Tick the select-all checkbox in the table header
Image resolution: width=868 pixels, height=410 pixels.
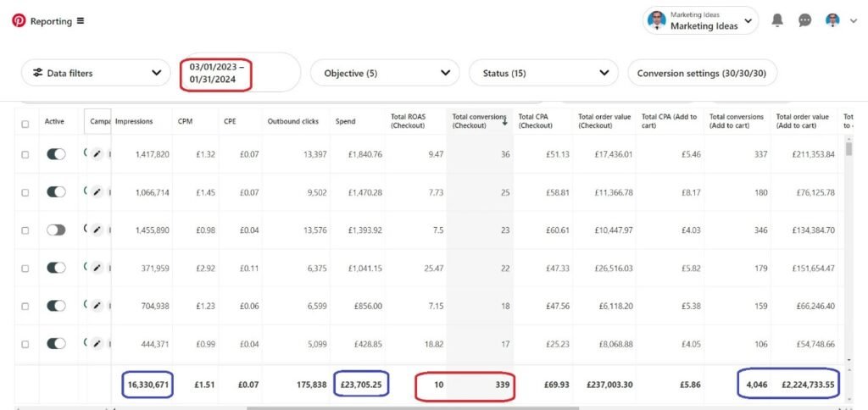pyautogui.click(x=25, y=124)
